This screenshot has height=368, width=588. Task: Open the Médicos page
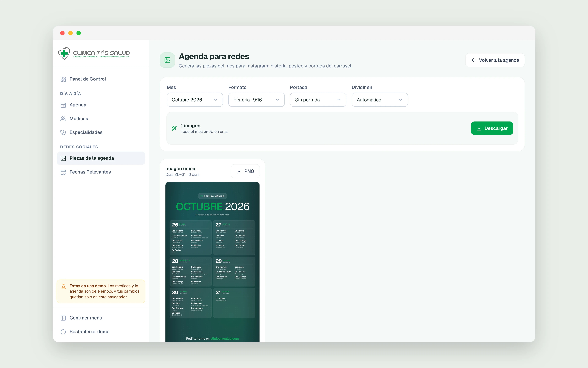click(101, 119)
